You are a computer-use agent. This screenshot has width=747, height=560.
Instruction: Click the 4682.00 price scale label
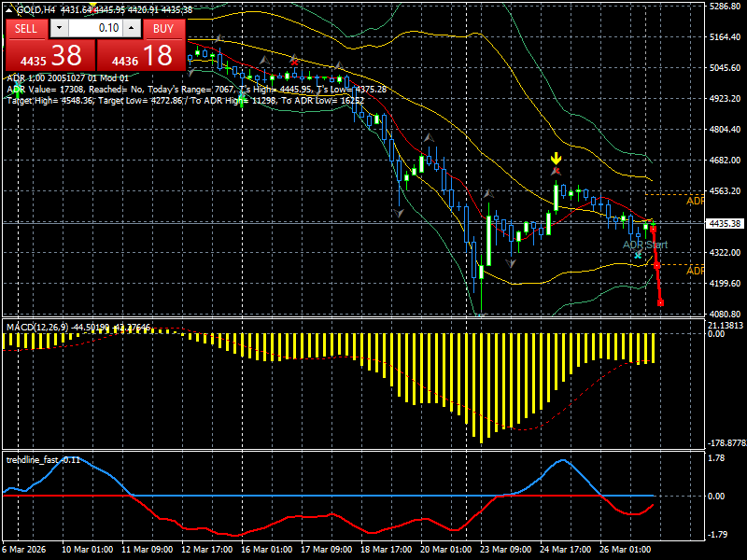pyautogui.click(x=726, y=160)
